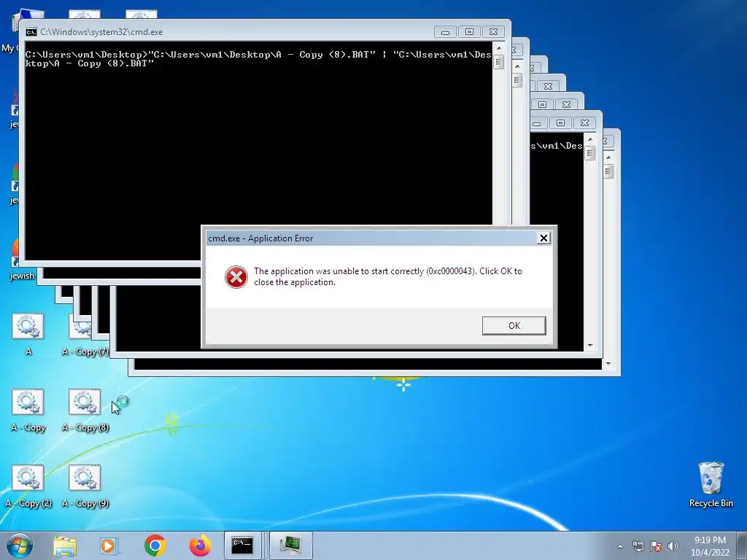
Task: Maximize the fifth stacked cmd window
Action: pos(542,104)
